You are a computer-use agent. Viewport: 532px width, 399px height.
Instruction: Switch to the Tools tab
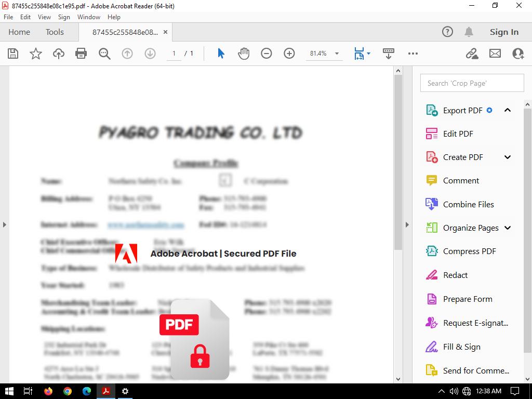pyautogui.click(x=55, y=32)
